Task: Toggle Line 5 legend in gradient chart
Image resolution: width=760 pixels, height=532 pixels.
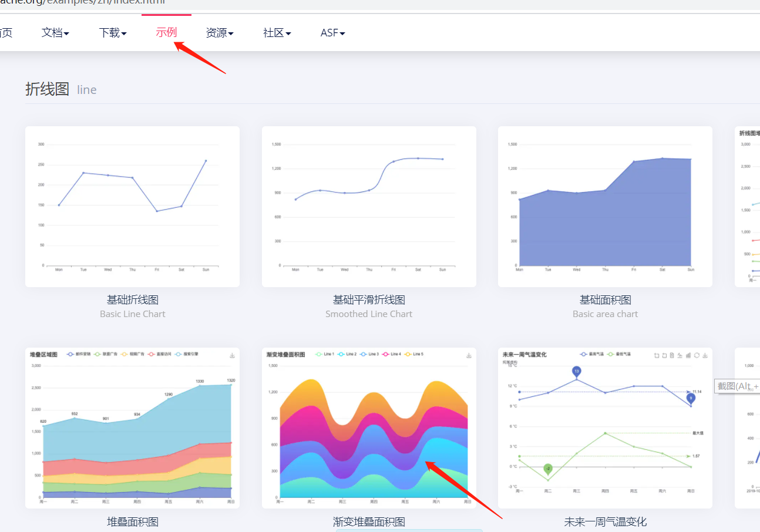Action: pyautogui.click(x=413, y=354)
